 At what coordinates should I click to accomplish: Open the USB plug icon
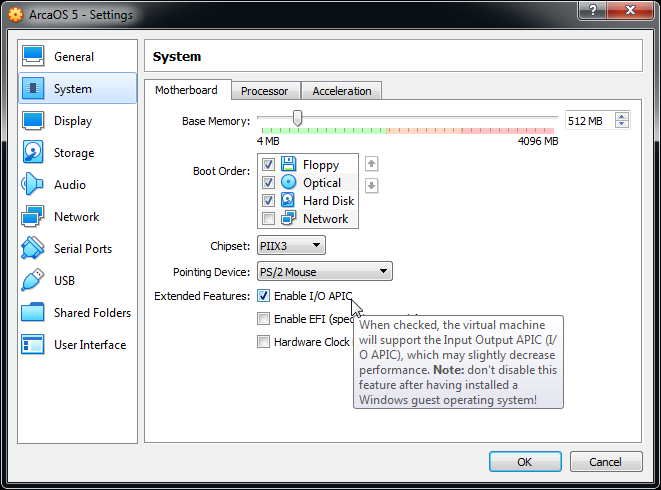click(x=33, y=280)
